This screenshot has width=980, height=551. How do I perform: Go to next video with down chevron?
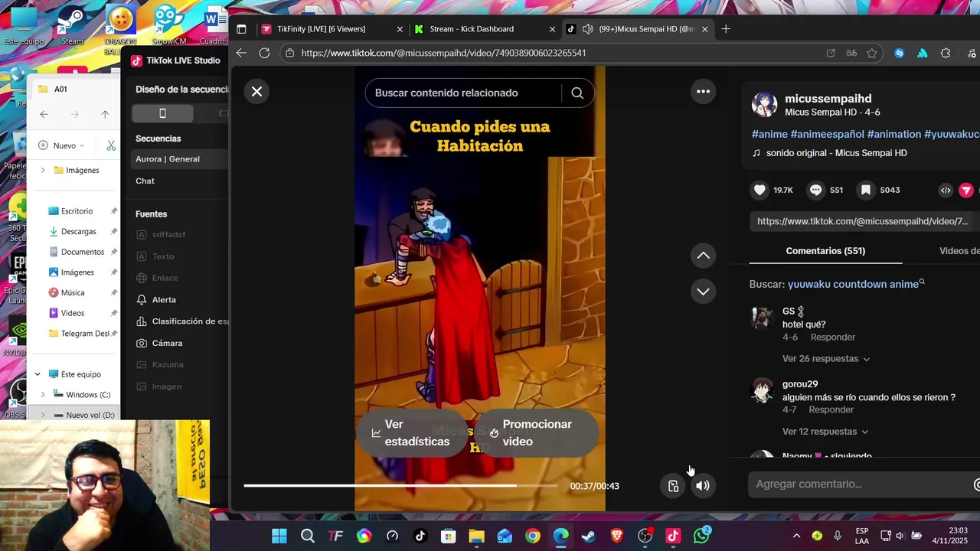coord(703,291)
